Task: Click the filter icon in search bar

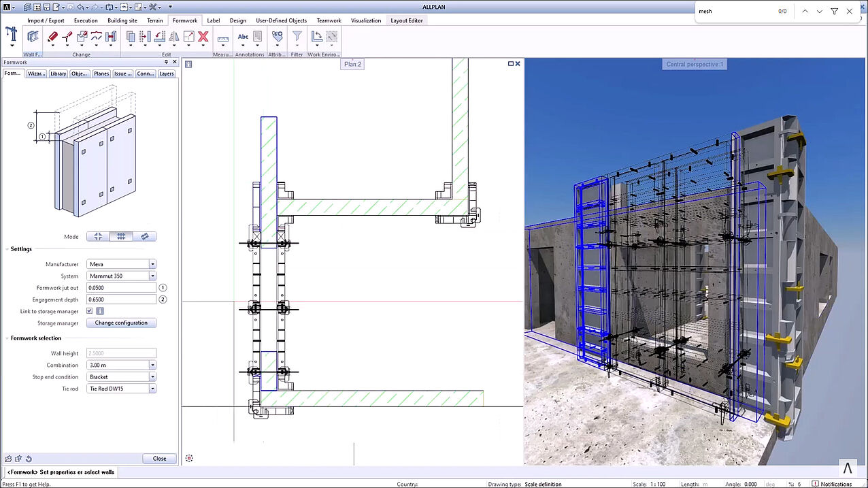Action: tap(834, 12)
